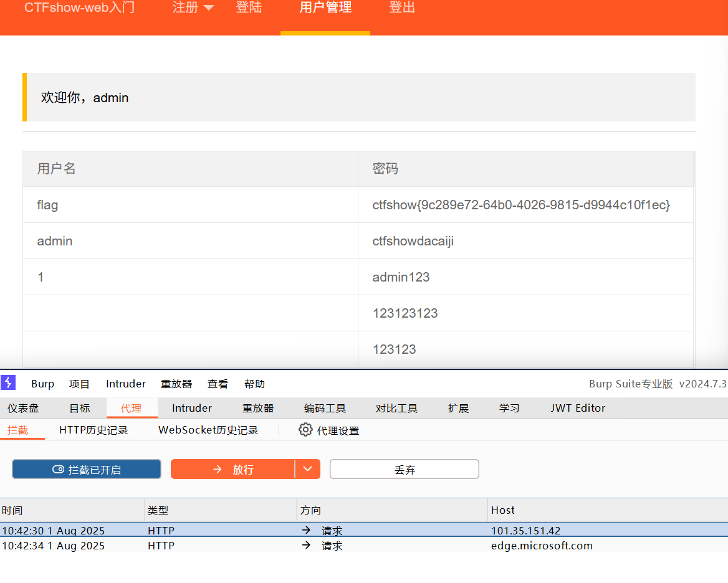Viewport: 728px width, 583px height.
Task: Open the 项目 menu
Action: click(x=80, y=384)
